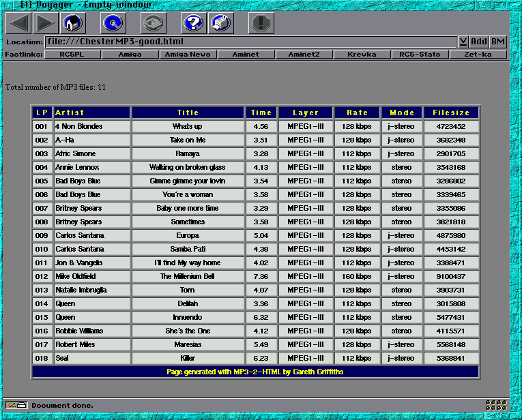Open the RC5-Stats fastlink

420,54
